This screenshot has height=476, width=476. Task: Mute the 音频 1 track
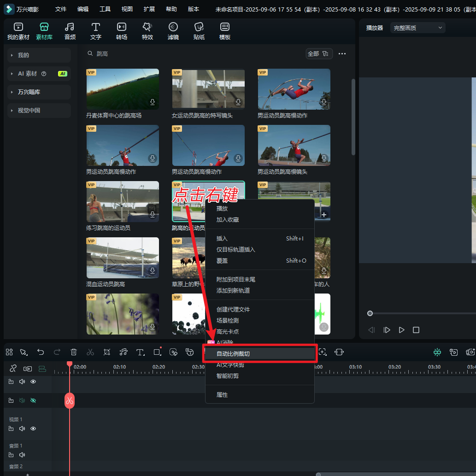tap(22, 455)
